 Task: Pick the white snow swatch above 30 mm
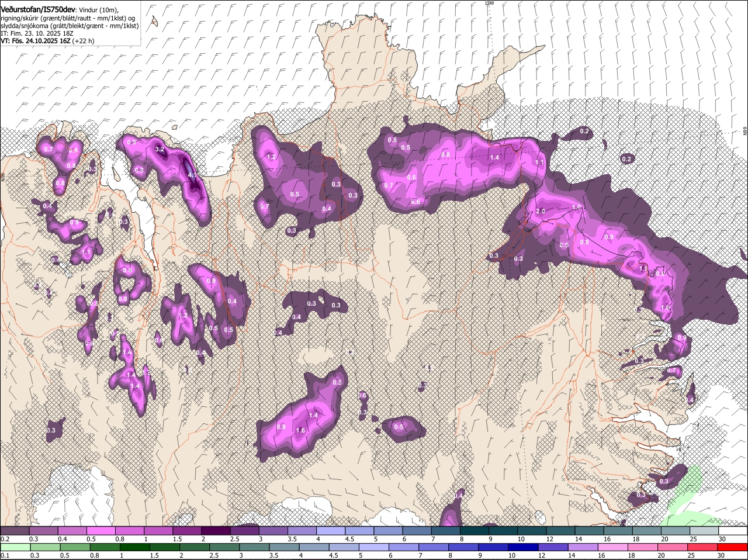click(x=733, y=531)
